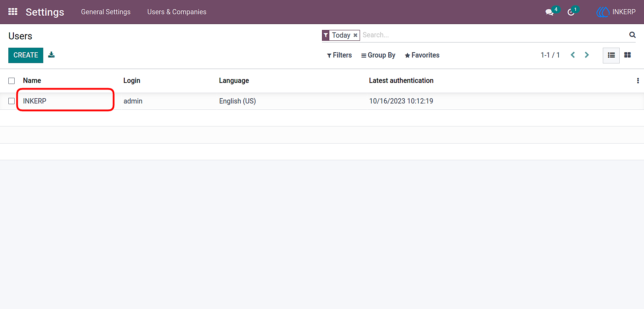Toggle the select-all checkbox in header

[11, 81]
